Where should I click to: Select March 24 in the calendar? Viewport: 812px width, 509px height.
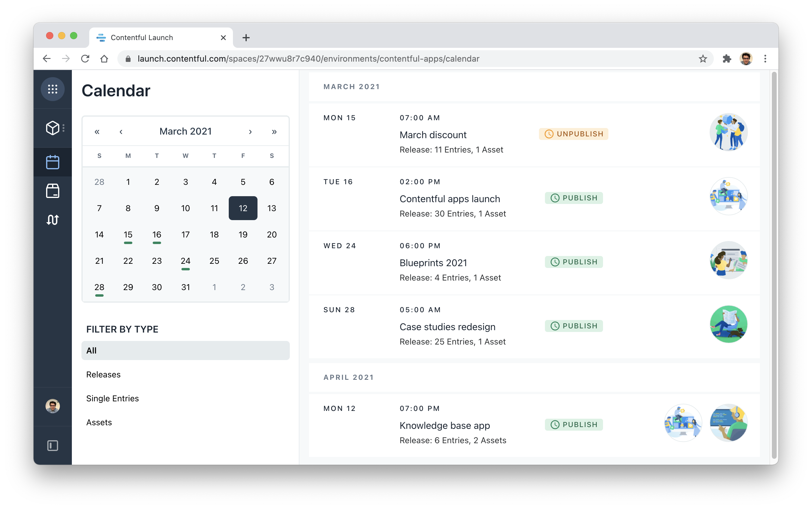click(185, 261)
